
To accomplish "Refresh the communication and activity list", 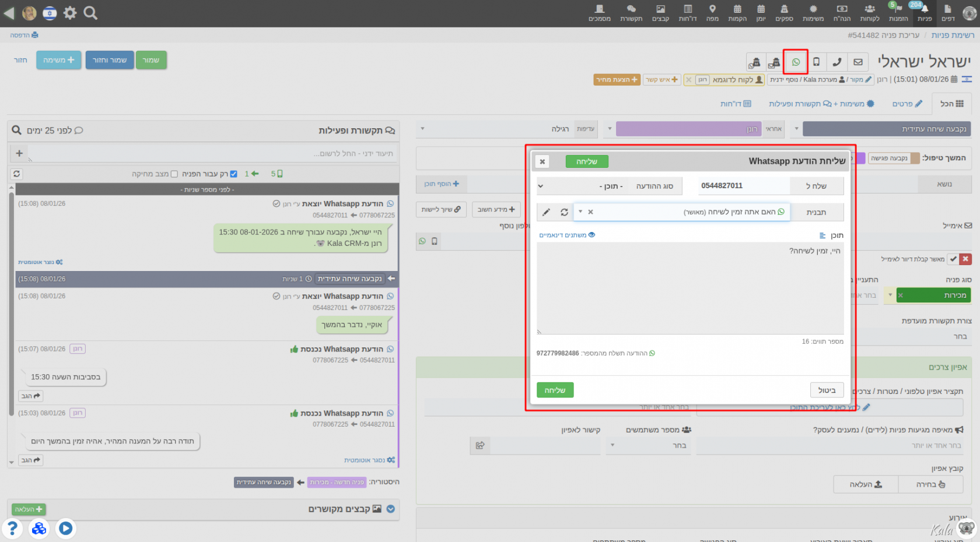I will (17, 174).
